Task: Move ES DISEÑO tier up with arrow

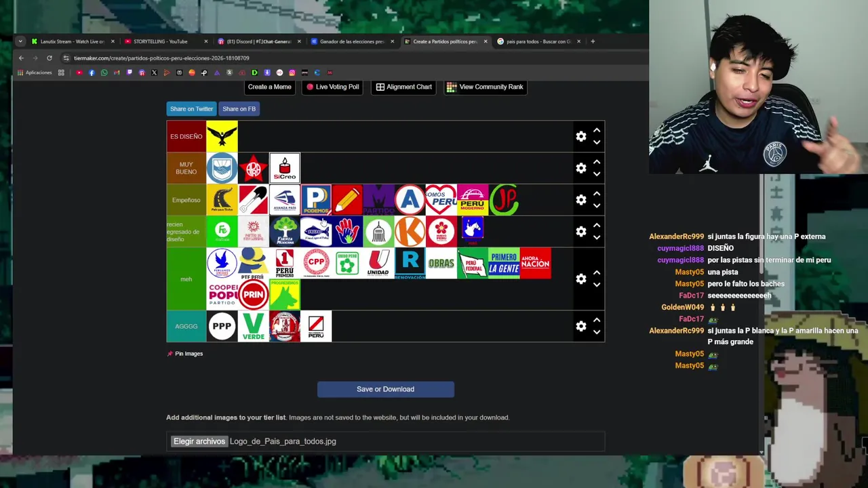Action: (x=597, y=130)
